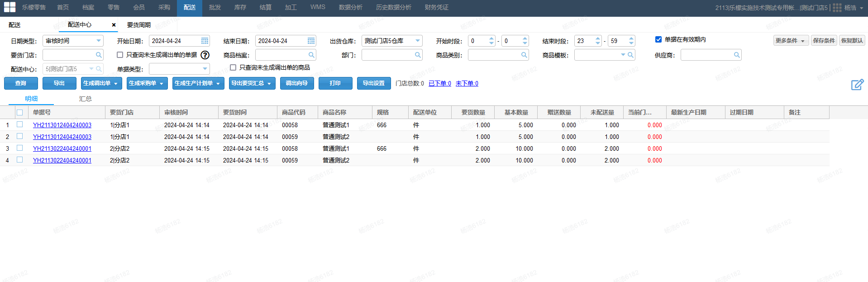Image resolution: width=868 pixels, height=282 pixels.
Task: Switch to the 汇总 tab
Action: [x=85, y=99]
